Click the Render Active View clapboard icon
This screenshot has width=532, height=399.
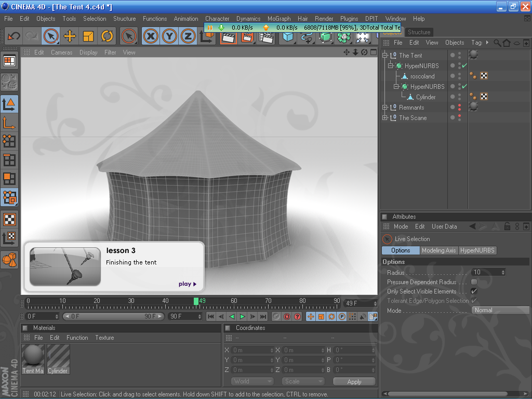pyautogui.click(x=228, y=38)
